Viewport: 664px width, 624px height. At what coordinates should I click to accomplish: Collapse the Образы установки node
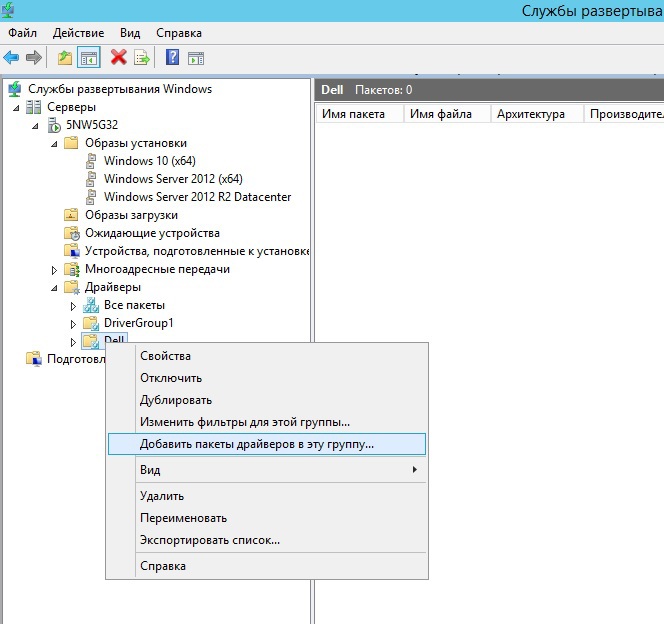point(54,144)
